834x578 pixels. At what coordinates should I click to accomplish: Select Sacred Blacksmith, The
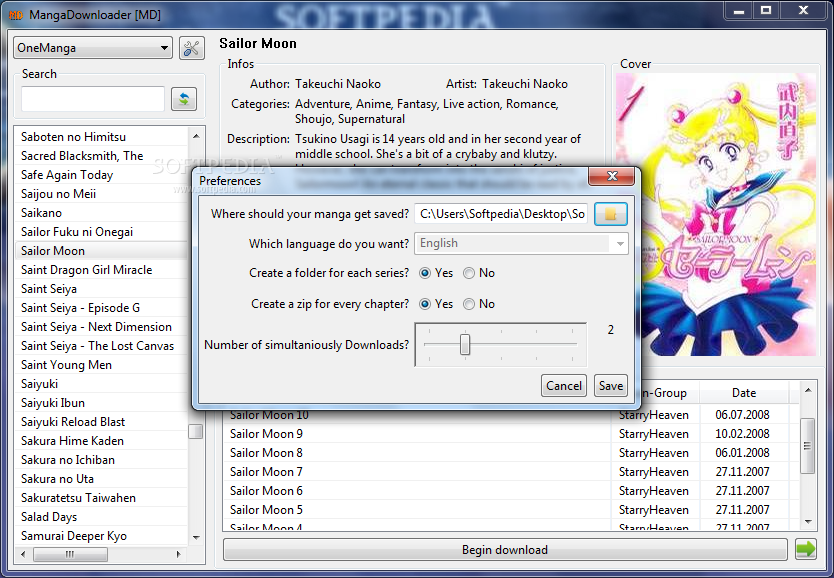click(x=101, y=156)
